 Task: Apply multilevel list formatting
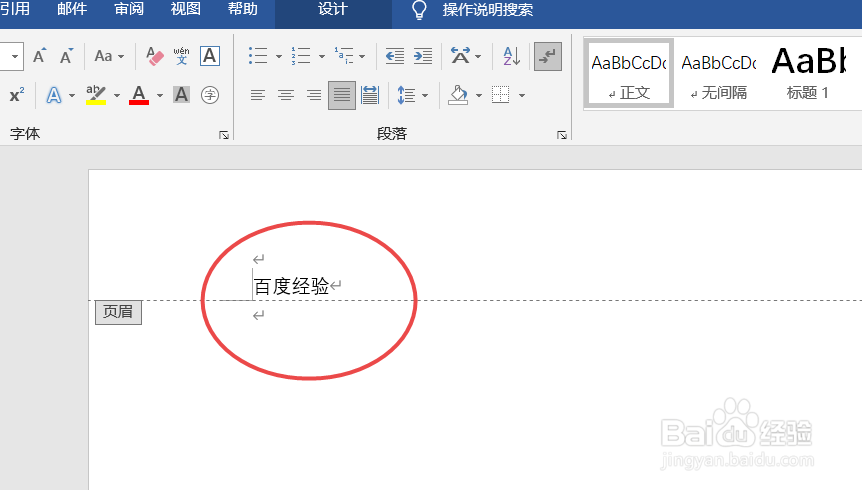[x=344, y=56]
